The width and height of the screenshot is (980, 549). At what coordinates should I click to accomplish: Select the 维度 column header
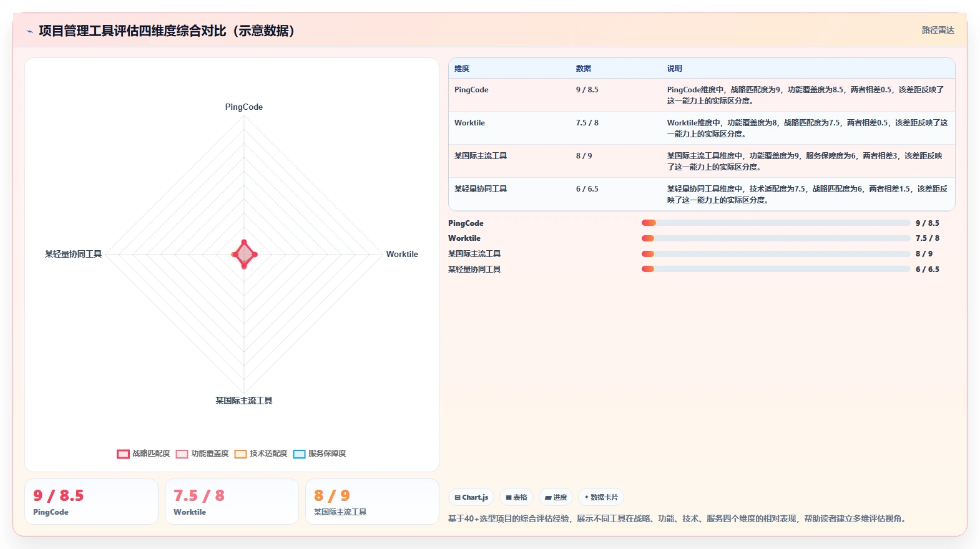[462, 69]
